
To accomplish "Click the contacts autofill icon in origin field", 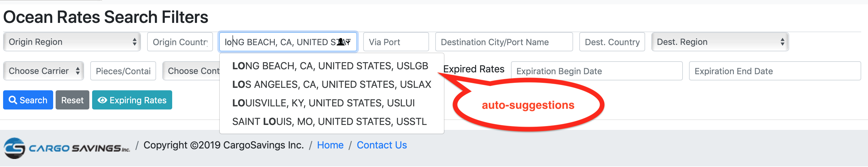I will [341, 42].
